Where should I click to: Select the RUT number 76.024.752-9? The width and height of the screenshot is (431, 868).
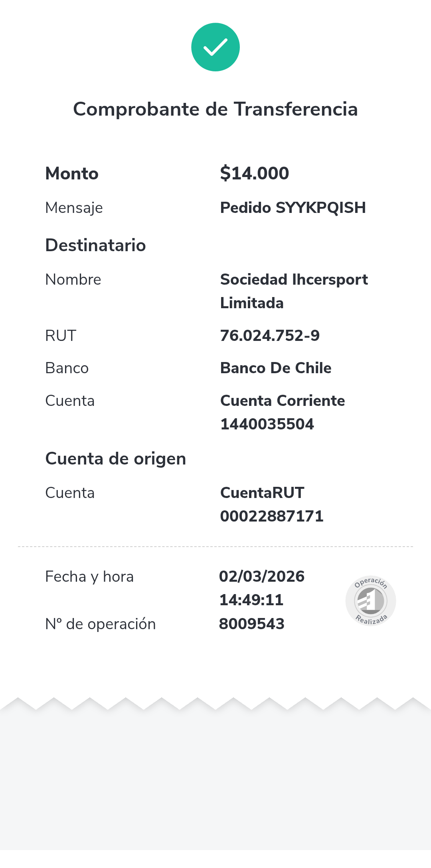coord(270,336)
